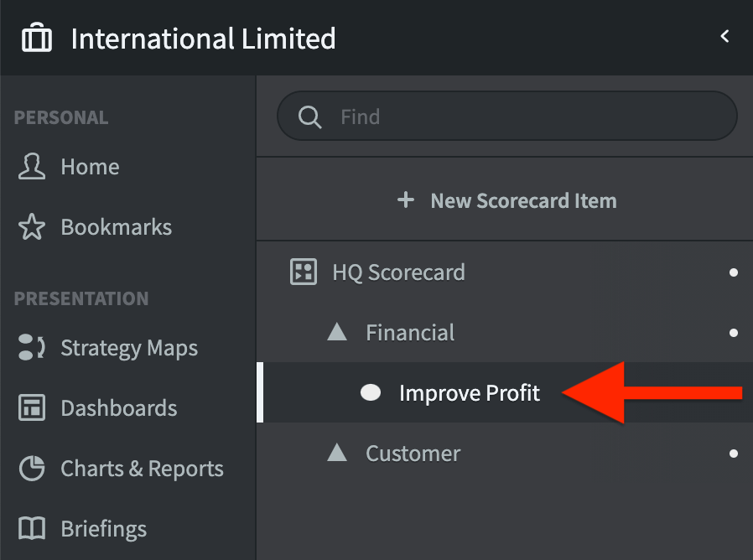Screen dimensions: 753x560
Task: Click the Dashboards layout icon
Action: click(32, 408)
